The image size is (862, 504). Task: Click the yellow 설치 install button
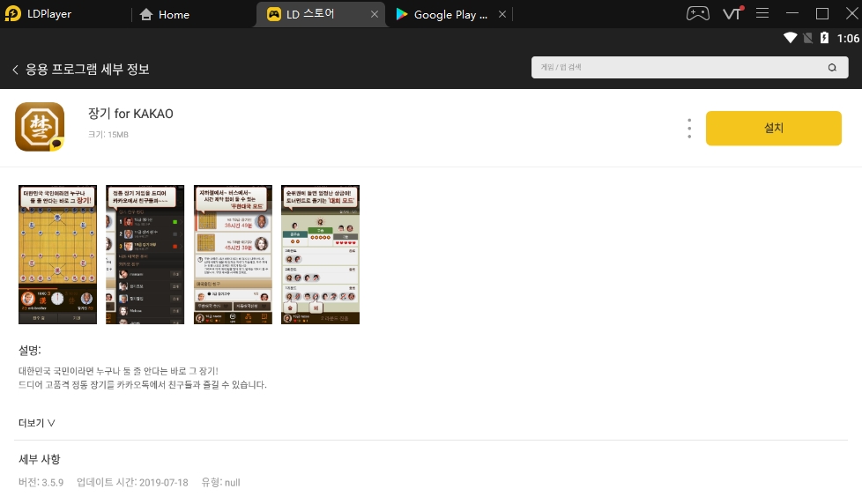pyautogui.click(x=774, y=128)
